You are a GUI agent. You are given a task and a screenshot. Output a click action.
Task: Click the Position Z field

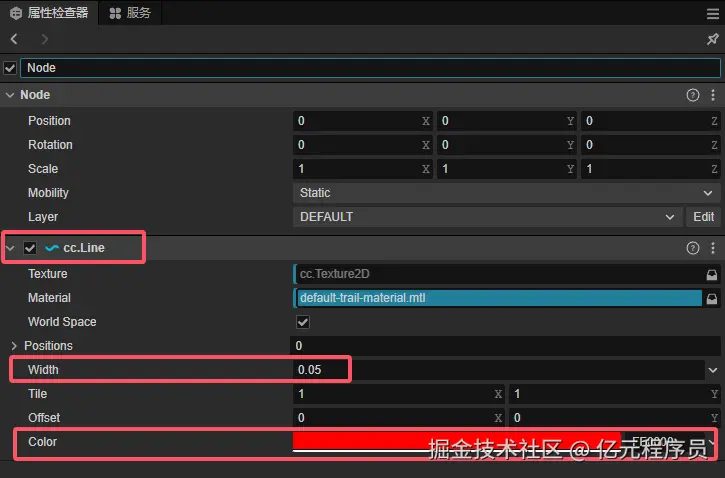click(x=651, y=121)
